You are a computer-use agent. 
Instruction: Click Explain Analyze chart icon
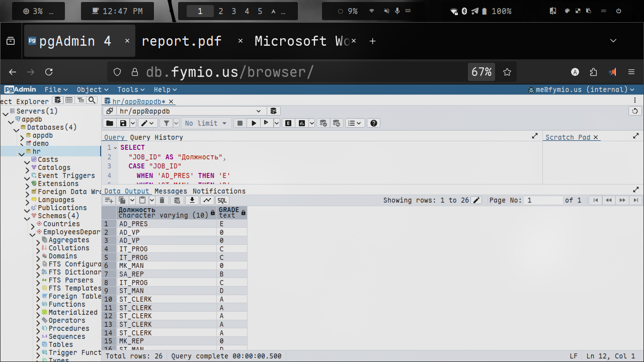tap(302, 123)
